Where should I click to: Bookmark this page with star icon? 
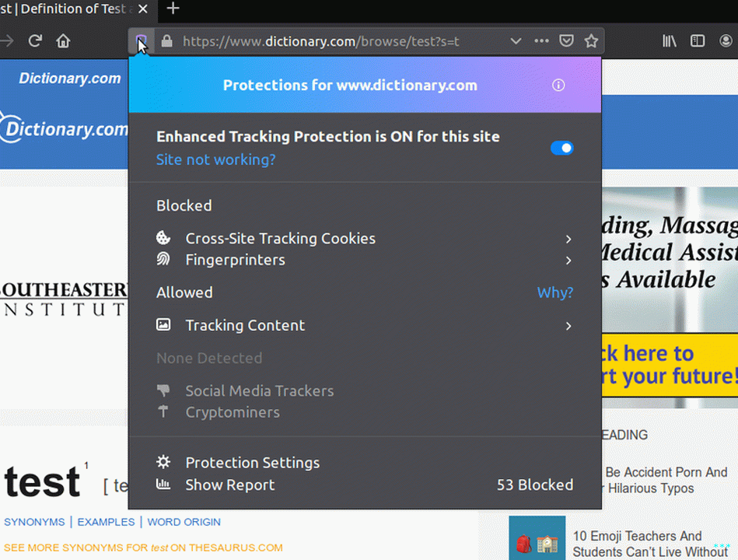coord(591,41)
